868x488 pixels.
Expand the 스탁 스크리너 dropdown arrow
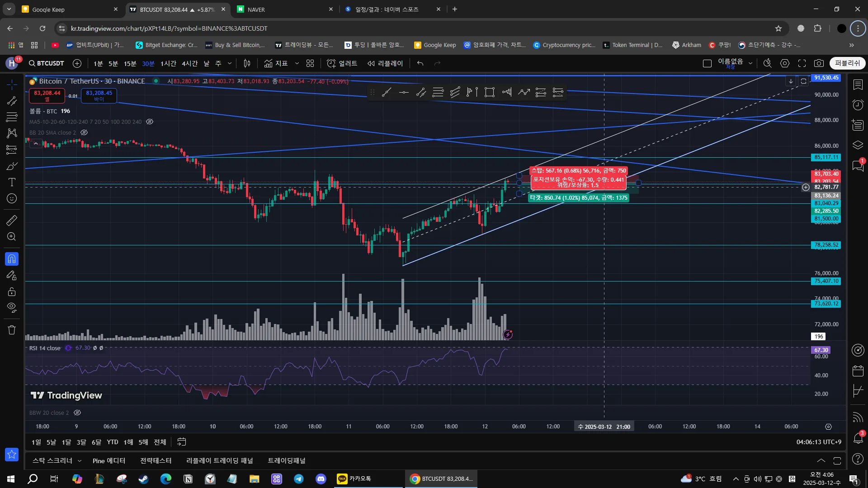[x=80, y=461]
